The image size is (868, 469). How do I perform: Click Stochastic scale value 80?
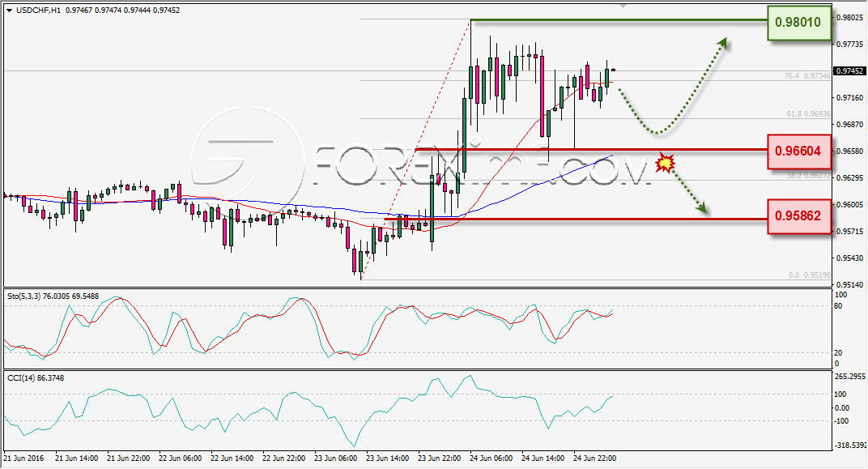[x=838, y=306]
